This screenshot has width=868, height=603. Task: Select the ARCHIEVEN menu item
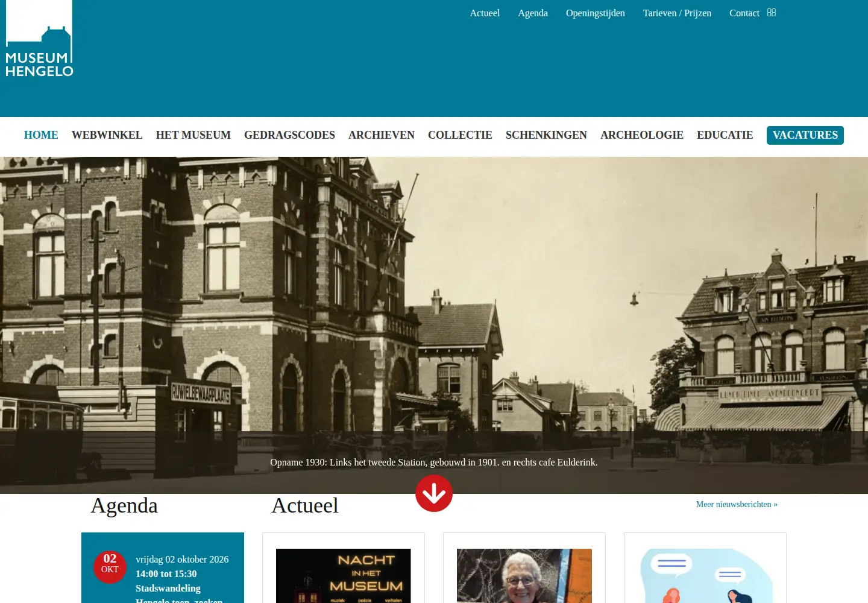[382, 135]
